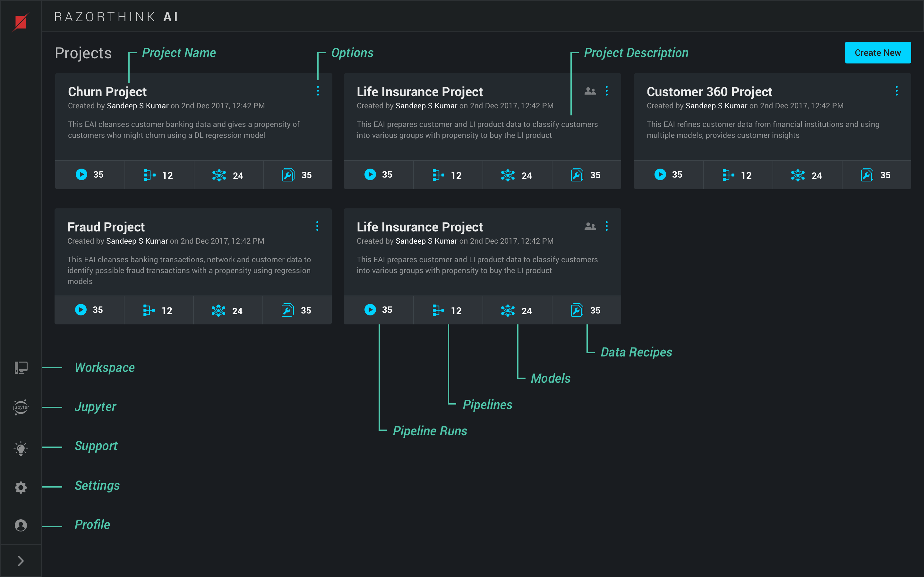This screenshot has height=577, width=924.
Task: Open the Profile user icon
Action: 21,525
